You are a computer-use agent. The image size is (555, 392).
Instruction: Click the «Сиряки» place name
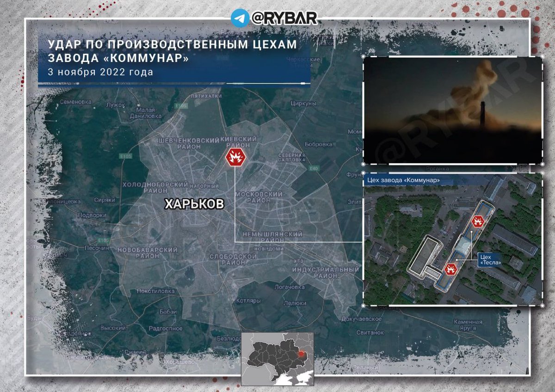104,200
